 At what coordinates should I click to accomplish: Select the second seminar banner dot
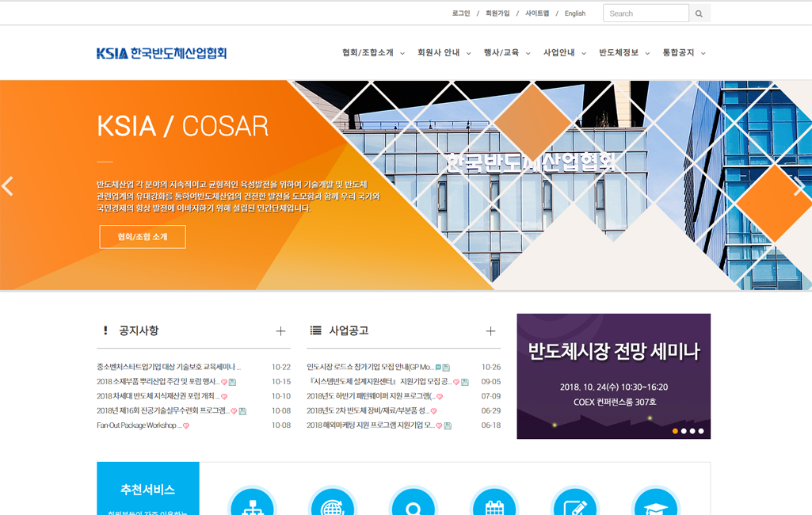[684, 431]
